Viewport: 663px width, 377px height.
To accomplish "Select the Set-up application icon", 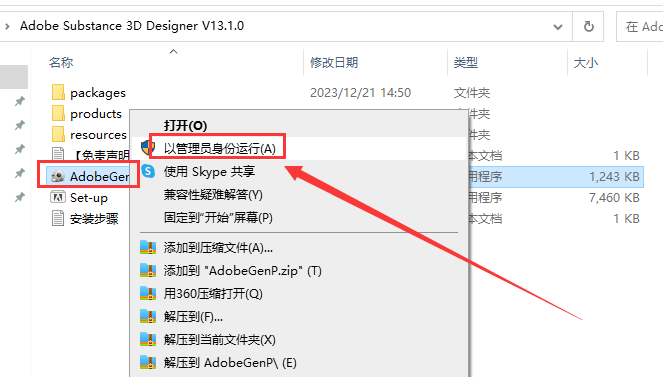I will tap(58, 197).
